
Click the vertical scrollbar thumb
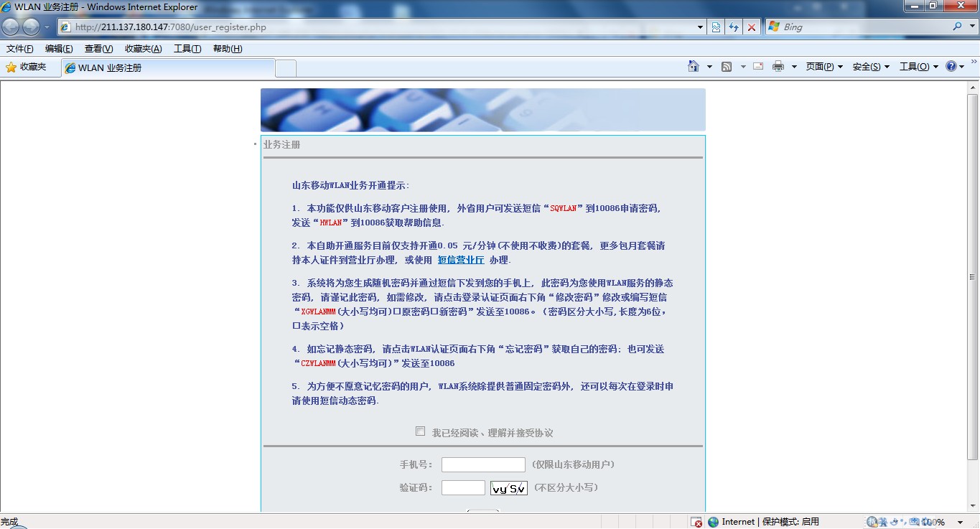[973, 276]
